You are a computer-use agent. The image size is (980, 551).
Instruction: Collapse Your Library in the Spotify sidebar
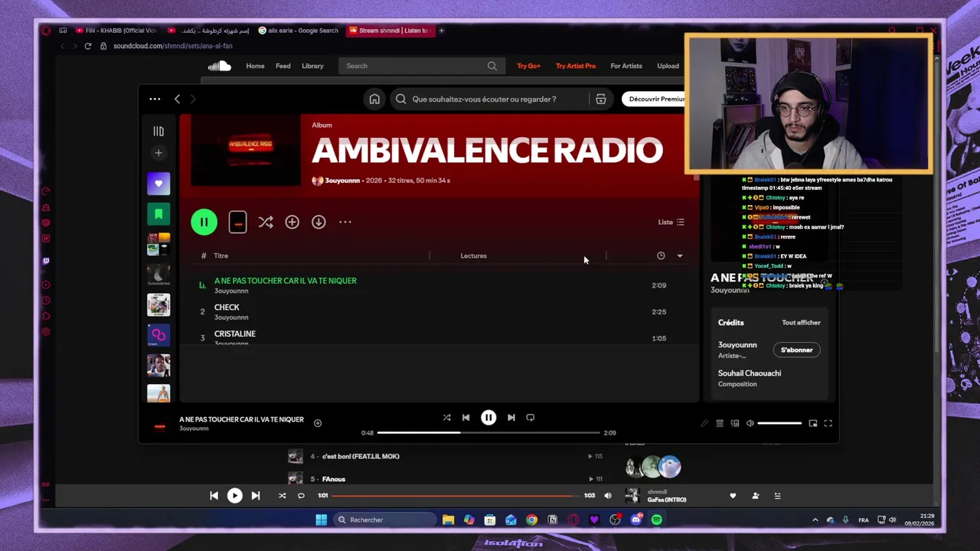(x=158, y=131)
